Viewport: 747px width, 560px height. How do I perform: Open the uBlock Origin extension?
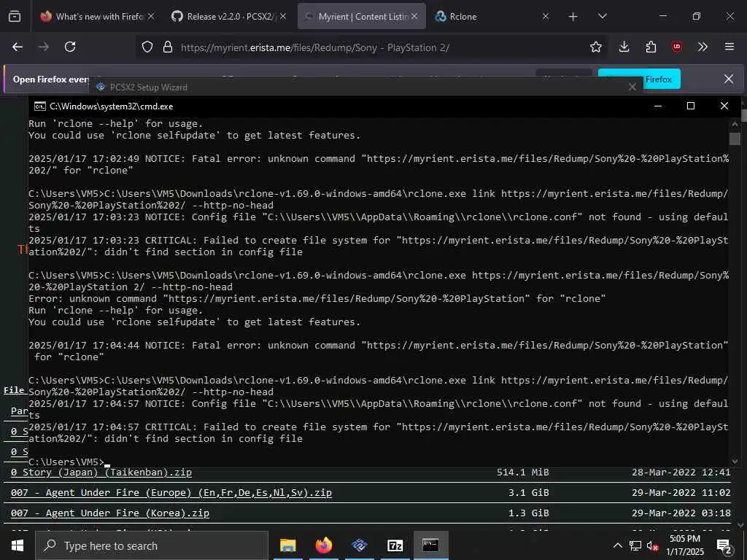(677, 47)
